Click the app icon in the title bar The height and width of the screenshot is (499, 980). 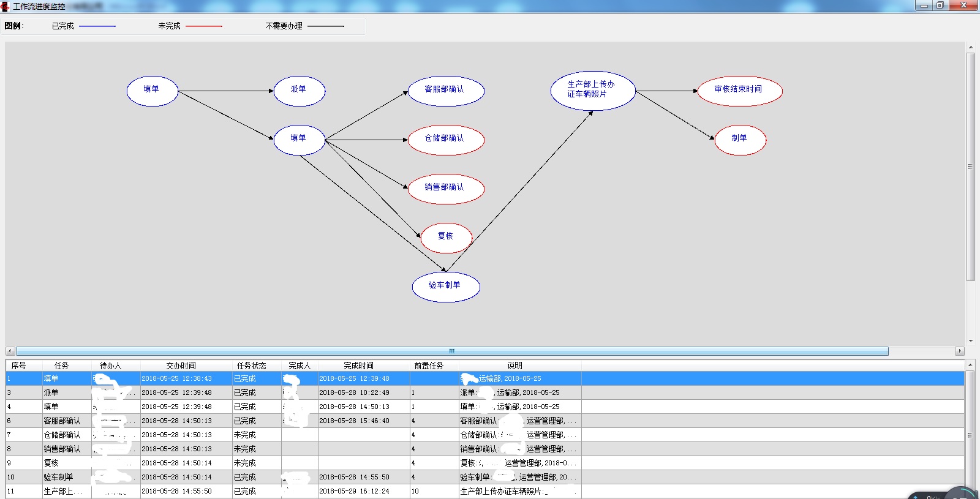(6, 6)
